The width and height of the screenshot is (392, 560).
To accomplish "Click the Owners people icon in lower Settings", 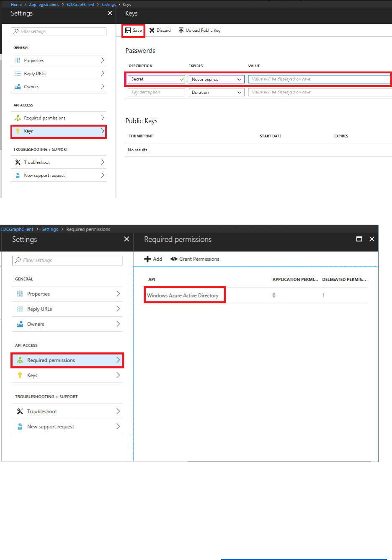I will (20, 324).
